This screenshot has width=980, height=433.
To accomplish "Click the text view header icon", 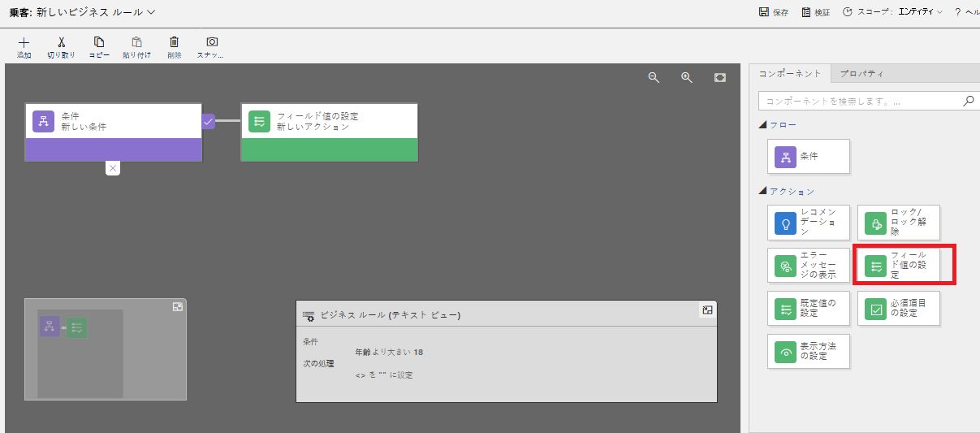I will point(309,315).
